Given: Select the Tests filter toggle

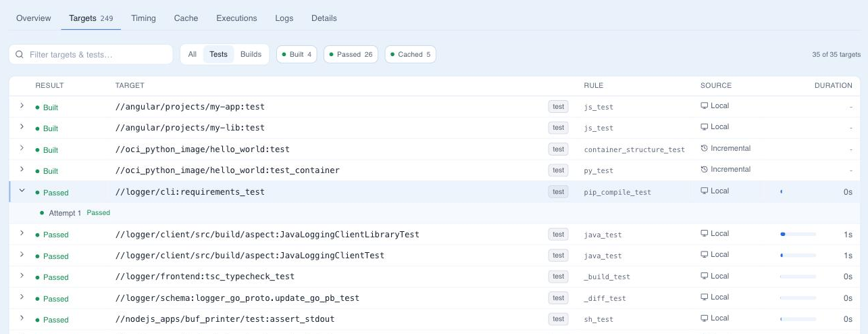Looking at the screenshot, I should pos(218,54).
